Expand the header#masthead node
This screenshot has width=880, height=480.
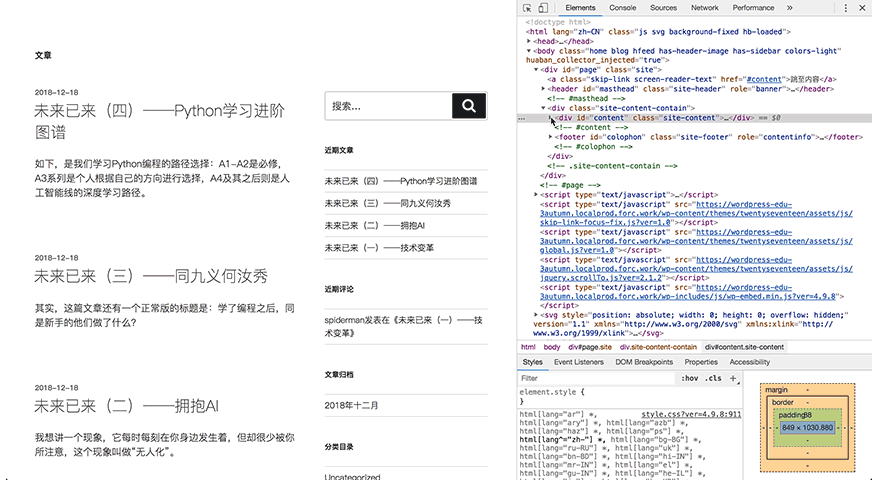click(543, 89)
